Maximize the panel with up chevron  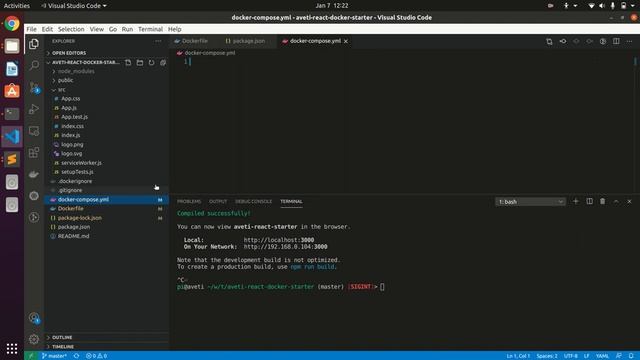(616, 201)
